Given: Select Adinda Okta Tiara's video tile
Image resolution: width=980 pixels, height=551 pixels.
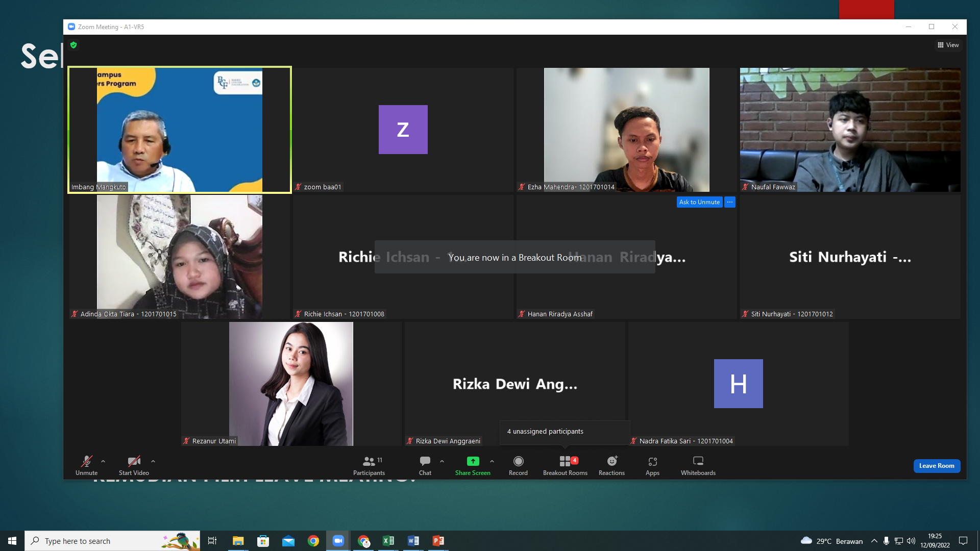Looking at the screenshot, I should click(x=180, y=257).
